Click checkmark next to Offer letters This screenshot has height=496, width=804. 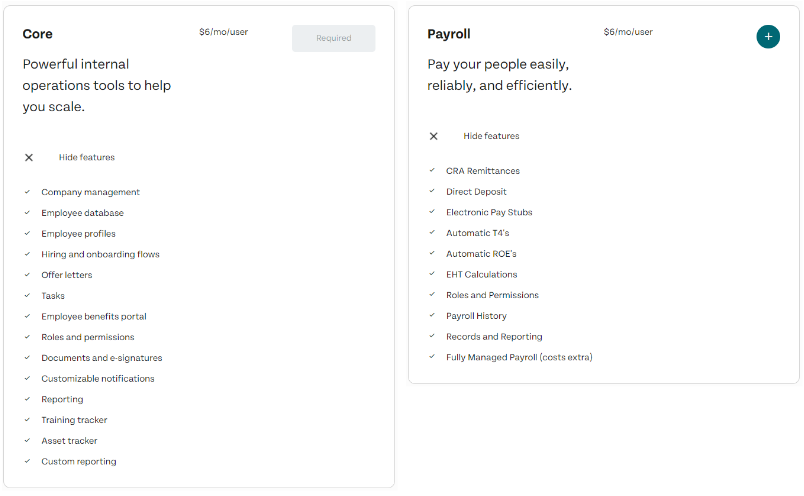click(x=28, y=275)
